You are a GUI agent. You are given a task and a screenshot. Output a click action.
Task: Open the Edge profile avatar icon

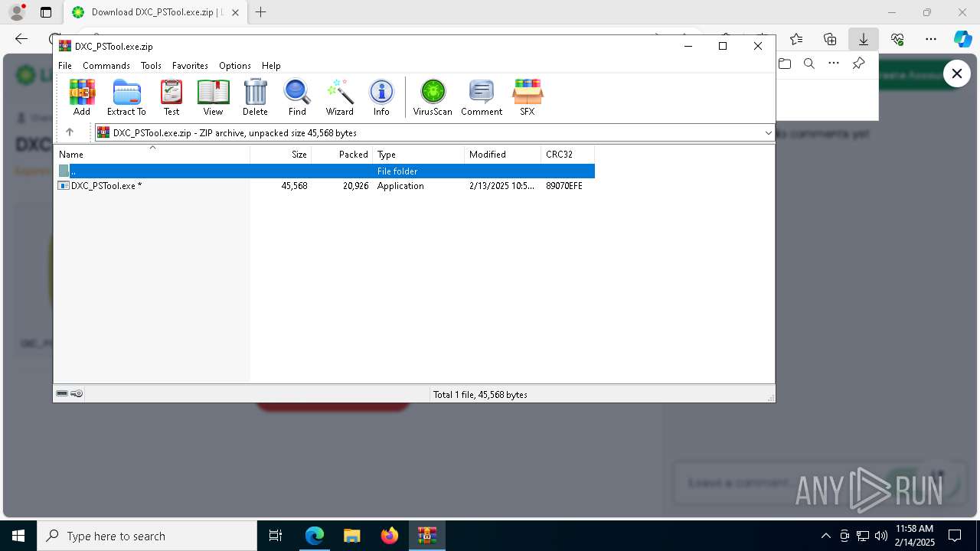(17, 12)
